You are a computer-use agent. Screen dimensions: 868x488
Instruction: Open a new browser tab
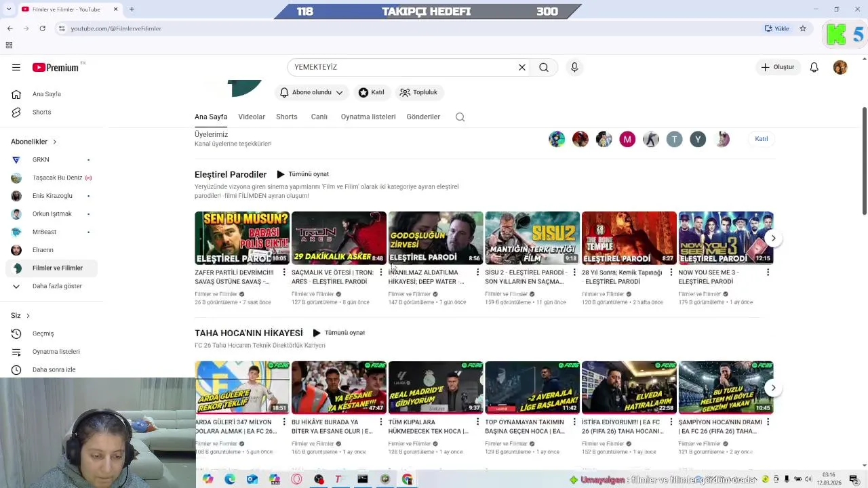click(132, 9)
